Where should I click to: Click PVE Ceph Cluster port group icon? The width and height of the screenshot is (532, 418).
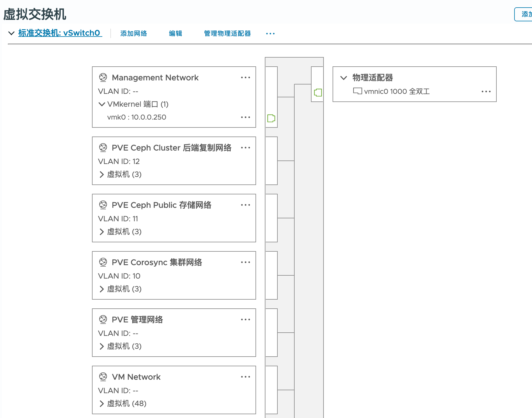103,148
